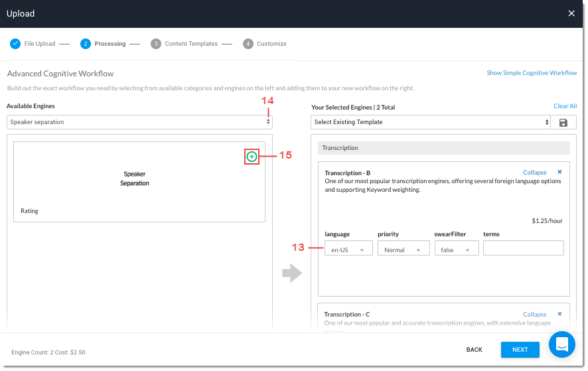Remove Transcription - C engine with X icon
The height and width of the screenshot is (371, 588).
click(x=559, y=314)
